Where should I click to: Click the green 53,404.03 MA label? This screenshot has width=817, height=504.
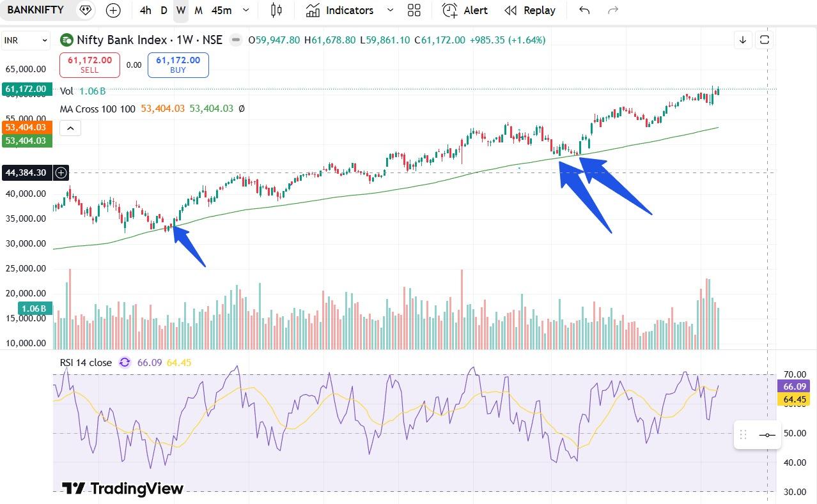point(27,141)
